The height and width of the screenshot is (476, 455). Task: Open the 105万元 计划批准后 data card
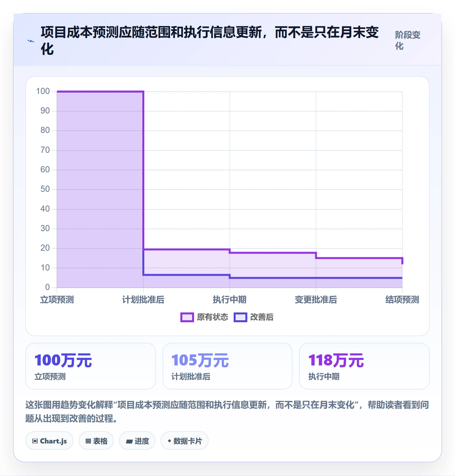coord(227,366)
